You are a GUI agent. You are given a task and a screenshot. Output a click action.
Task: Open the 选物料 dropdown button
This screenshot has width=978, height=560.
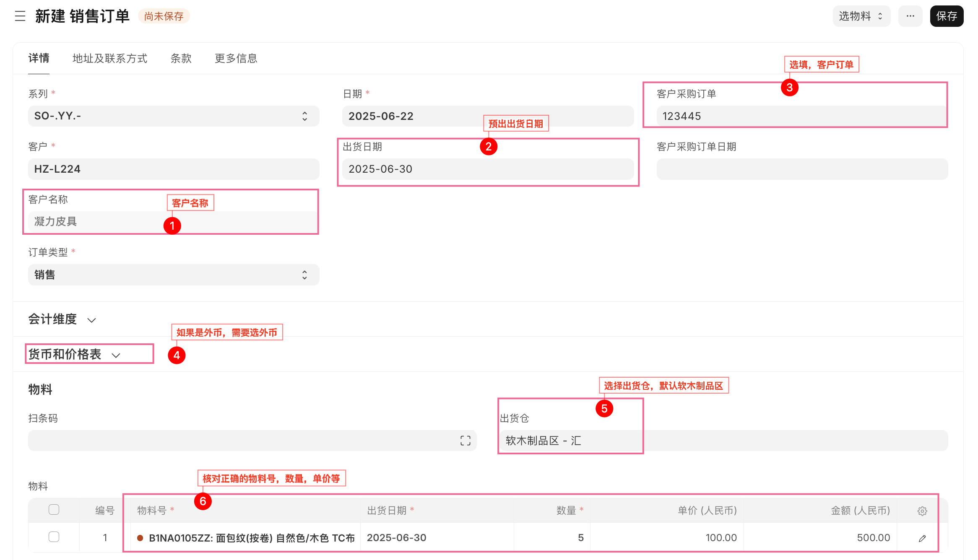point(861,16)
